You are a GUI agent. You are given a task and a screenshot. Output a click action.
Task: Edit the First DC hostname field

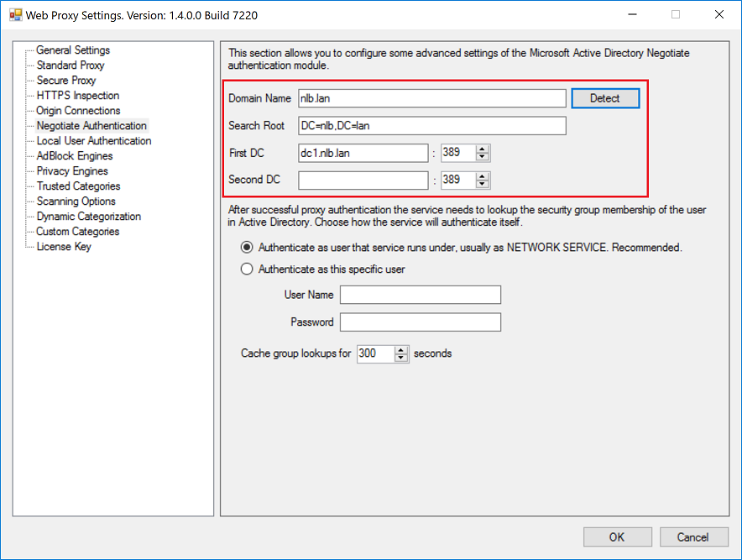click(363, 154)
